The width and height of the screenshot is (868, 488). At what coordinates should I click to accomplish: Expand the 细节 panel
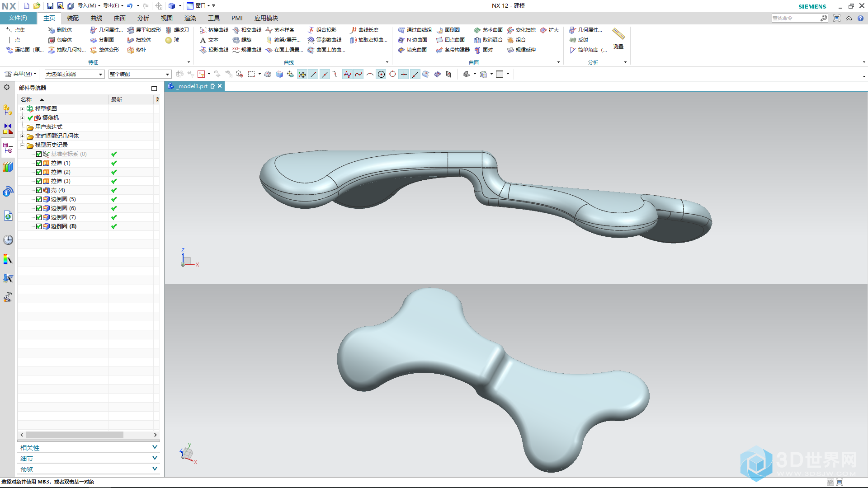pos(89,458)
